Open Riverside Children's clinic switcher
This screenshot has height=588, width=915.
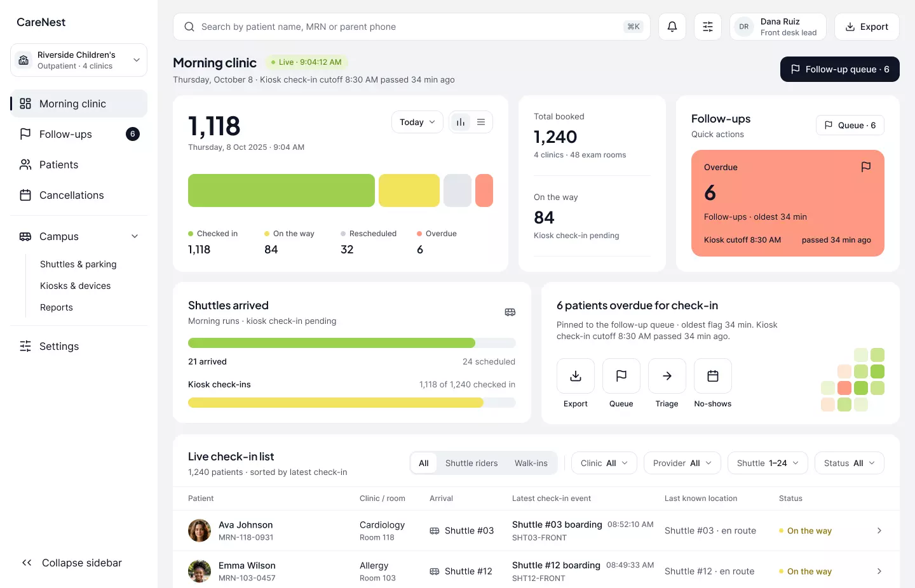coord(79,60)
